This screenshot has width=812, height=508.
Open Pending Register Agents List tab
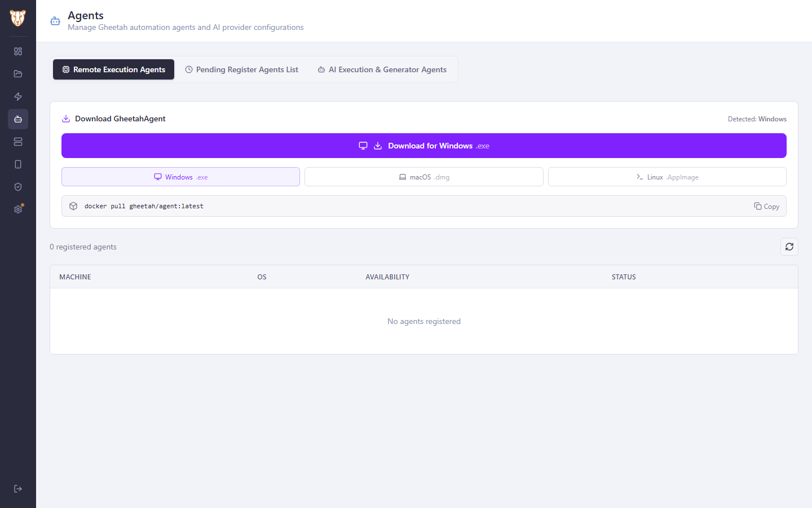[242, 69]
